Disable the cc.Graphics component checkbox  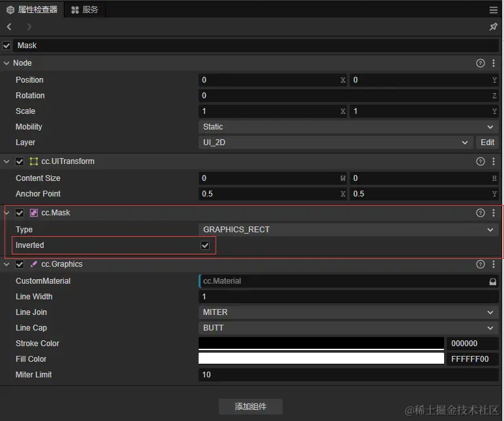(20, 264)
